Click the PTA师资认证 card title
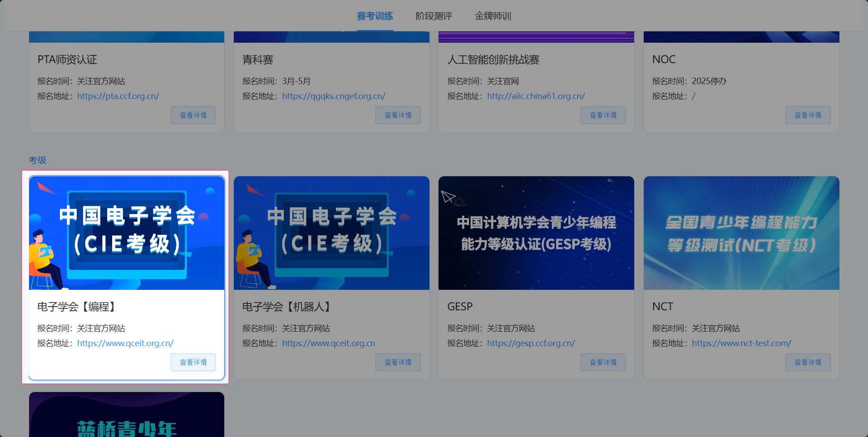 coord(67,60)
